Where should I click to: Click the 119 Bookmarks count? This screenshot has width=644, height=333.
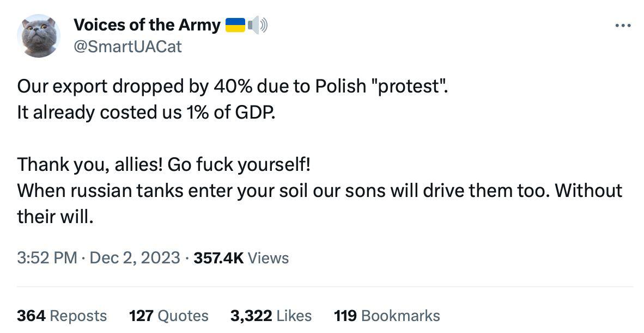(387, 316)
